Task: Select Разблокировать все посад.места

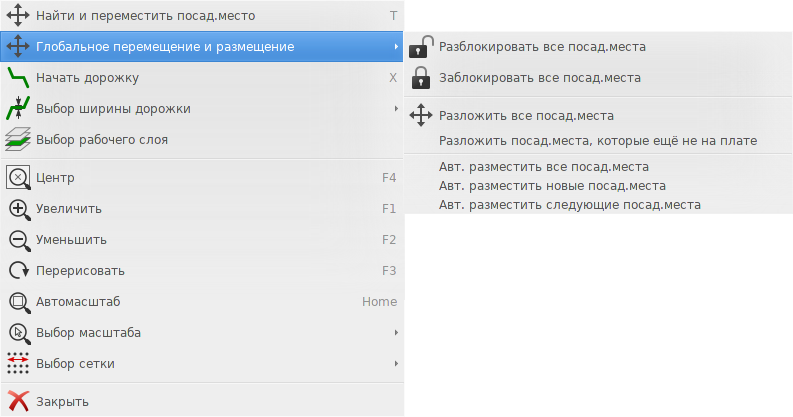Action: 598,47
